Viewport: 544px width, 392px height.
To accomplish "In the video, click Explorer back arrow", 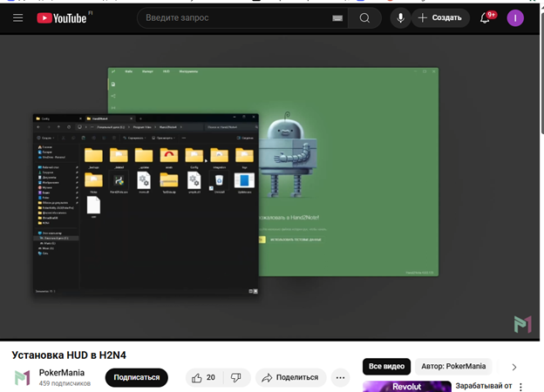I will coord(38,127).
